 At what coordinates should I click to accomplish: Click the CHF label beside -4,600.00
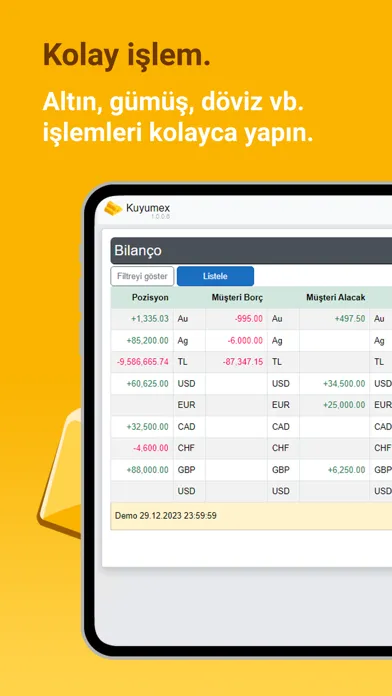[x=186, y=448]
